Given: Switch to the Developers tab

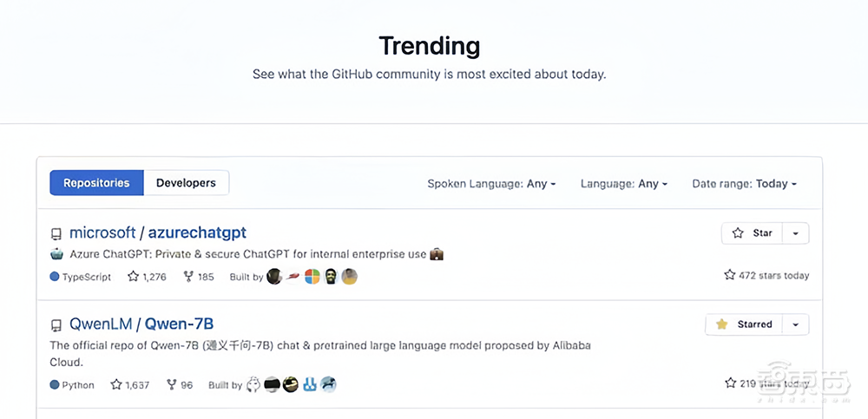Looking at the screenshot, I should tap(186, 183).
